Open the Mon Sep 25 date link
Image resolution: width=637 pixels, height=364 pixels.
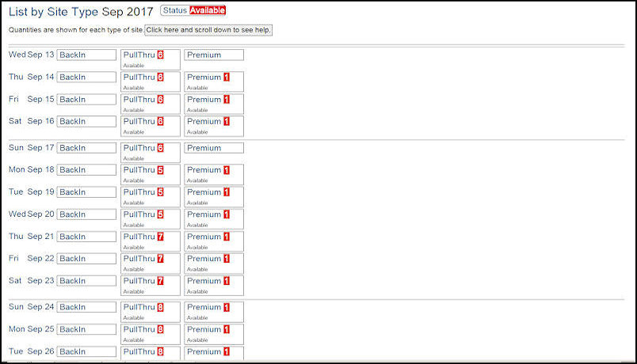pos(31,329)
